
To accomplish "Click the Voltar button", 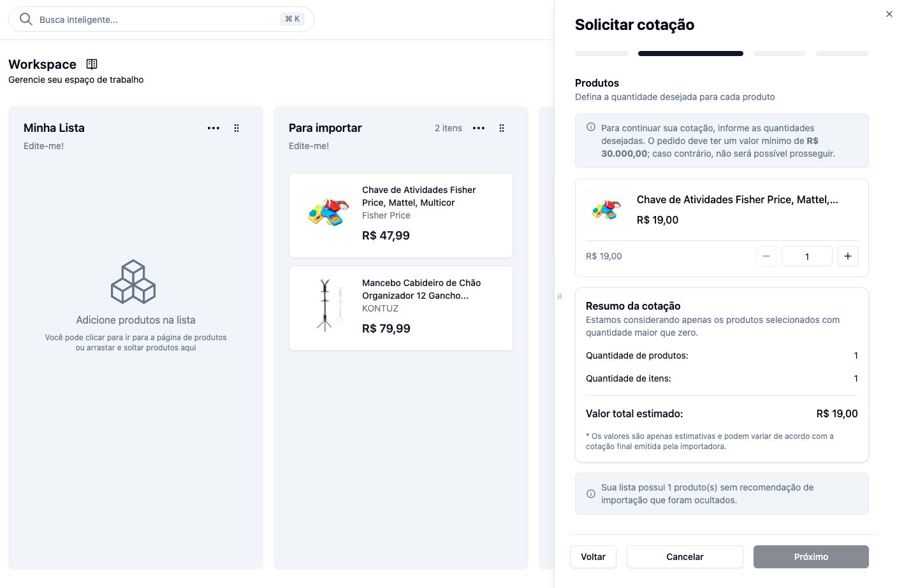I will point(593,557).
